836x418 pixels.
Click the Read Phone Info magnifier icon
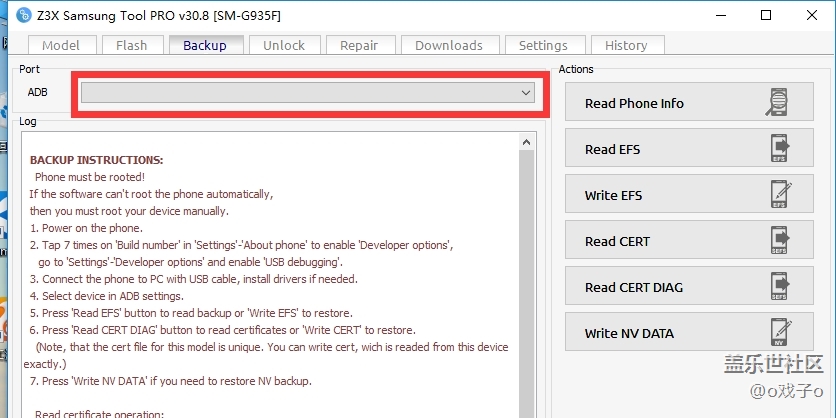(x=777, y=103)
